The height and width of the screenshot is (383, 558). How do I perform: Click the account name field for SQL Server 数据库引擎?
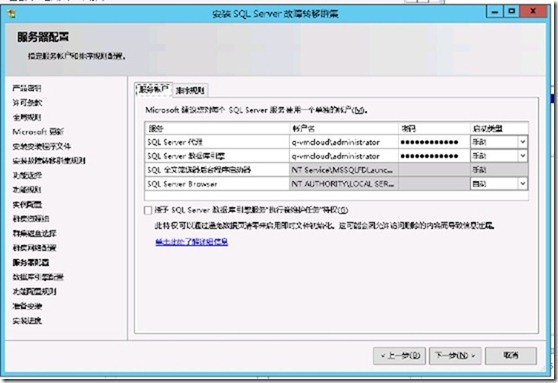[343, 156]
